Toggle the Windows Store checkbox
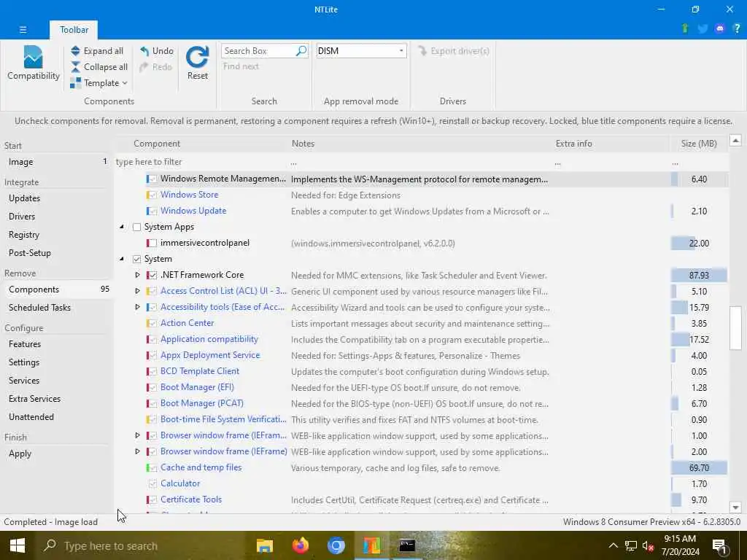 (x=152, y=195)
